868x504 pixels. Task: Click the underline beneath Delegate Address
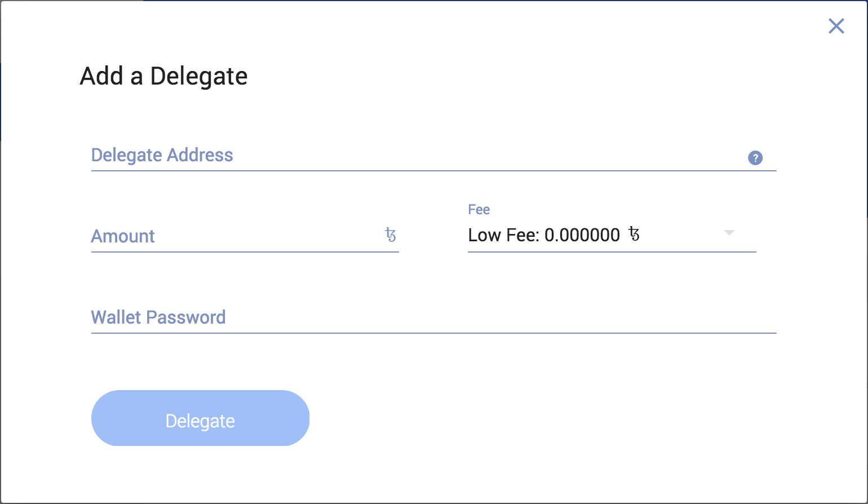point(433,170)
